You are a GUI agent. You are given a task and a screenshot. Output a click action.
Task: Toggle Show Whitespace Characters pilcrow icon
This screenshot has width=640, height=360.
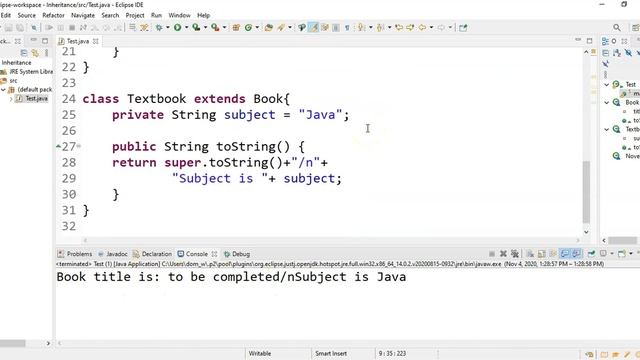pyautogui.click(x=347, y=27)
